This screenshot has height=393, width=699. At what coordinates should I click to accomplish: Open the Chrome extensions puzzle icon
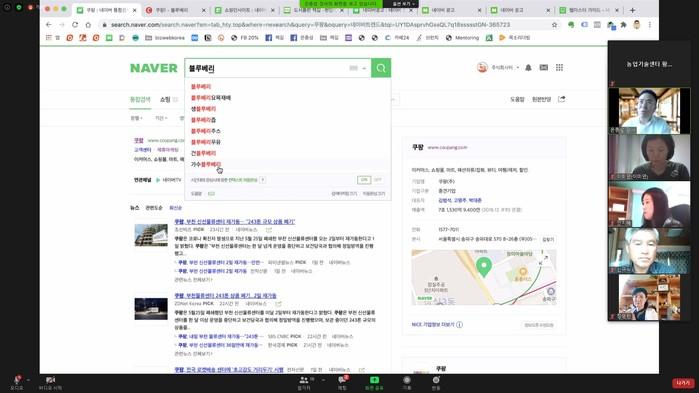(x=623, y=25)
